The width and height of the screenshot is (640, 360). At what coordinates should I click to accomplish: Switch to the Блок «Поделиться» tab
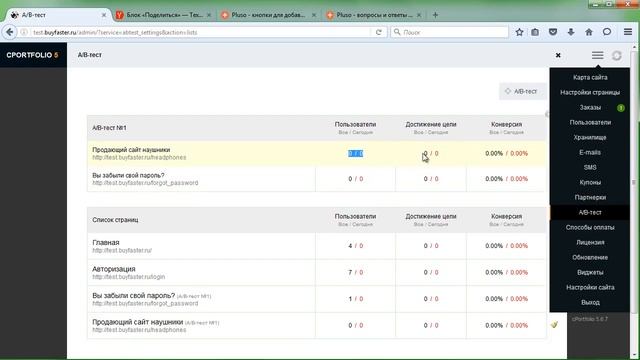[x=163, y=15]
